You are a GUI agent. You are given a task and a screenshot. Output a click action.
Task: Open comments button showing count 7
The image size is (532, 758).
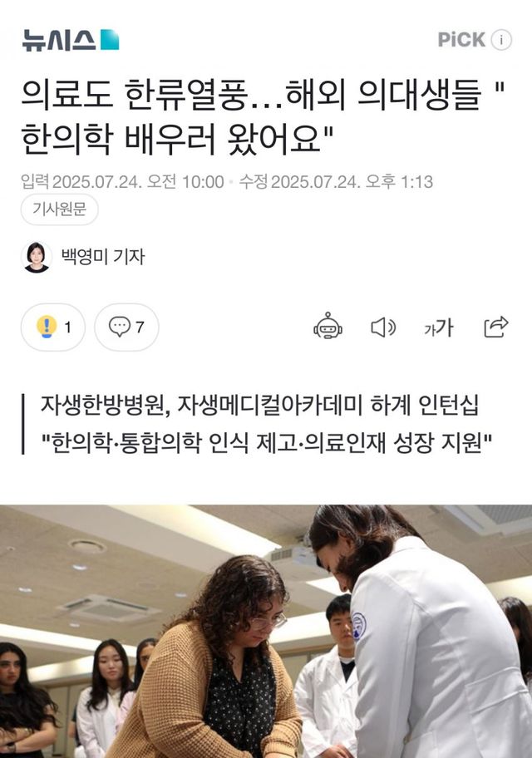[126, 327]
